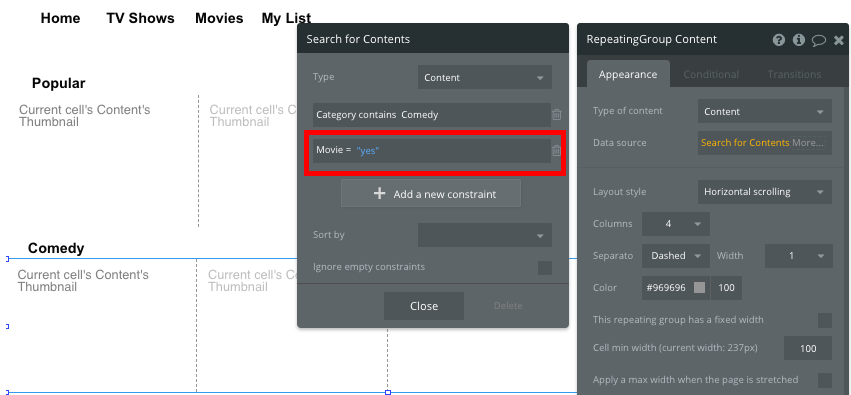Select the Popular heading text
Viewport: 851px width, 395px height.
coord(59,83)
